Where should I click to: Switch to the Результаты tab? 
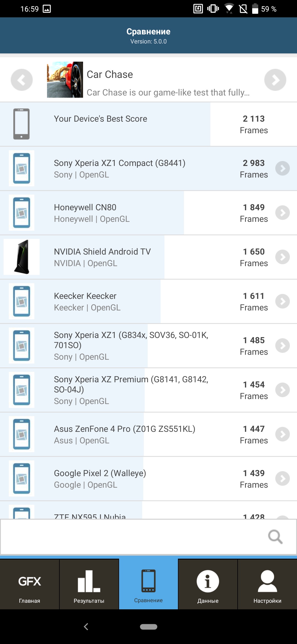coord(89,585)
